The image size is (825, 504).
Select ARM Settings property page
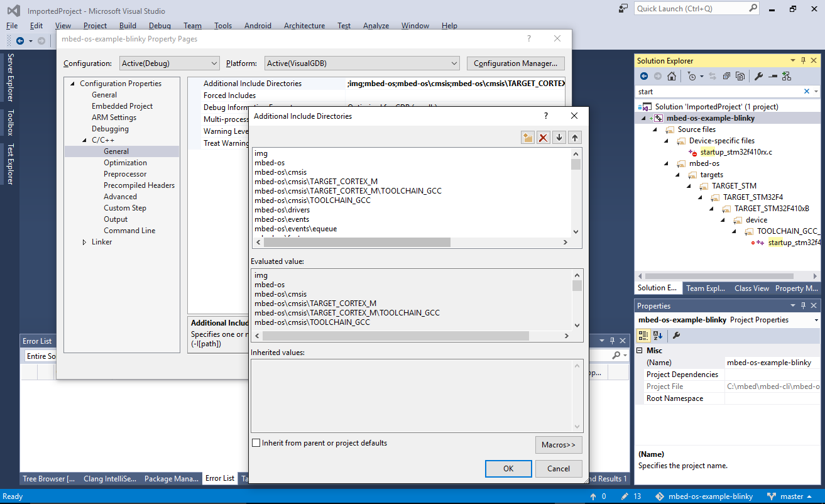(114, 118)
